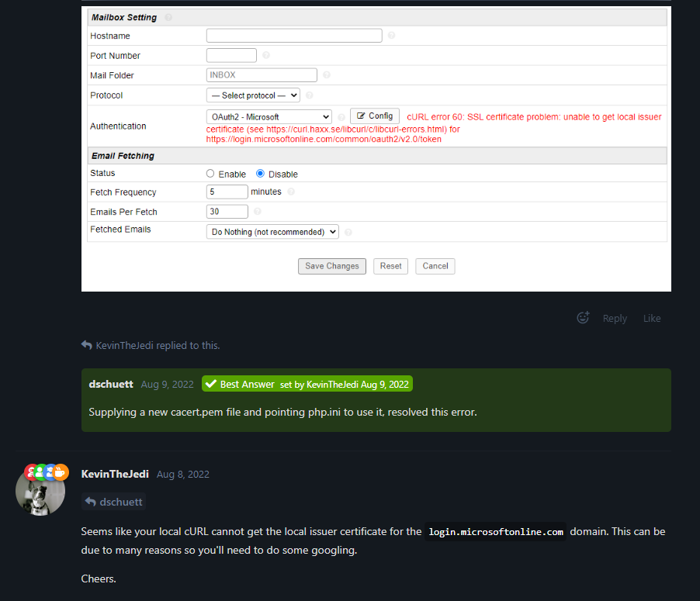
Task: Expand the Fetched Emails Do Nothing dropdown
Action: 272,232
